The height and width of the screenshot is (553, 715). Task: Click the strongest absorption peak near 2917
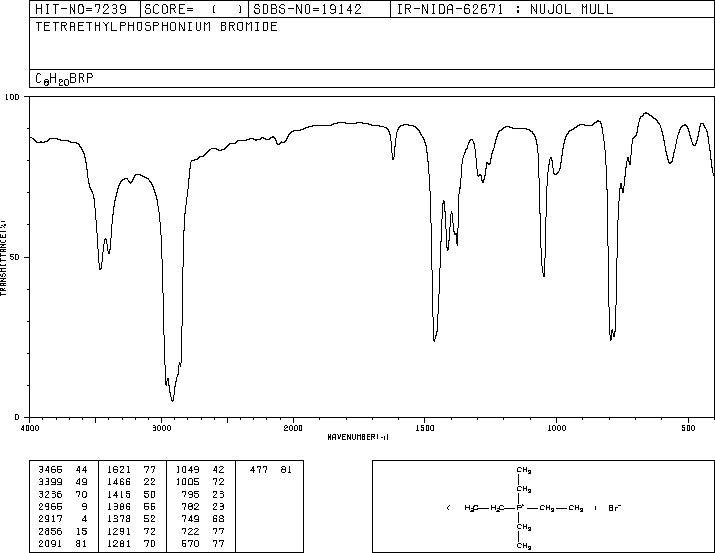pos(172,401)
